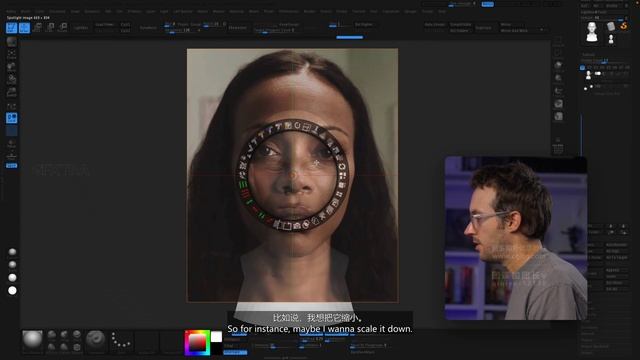This screenshot has height=360, width=640.
Task: Select the topmost sphere on left shelf
Action: (x=12, y=252)
